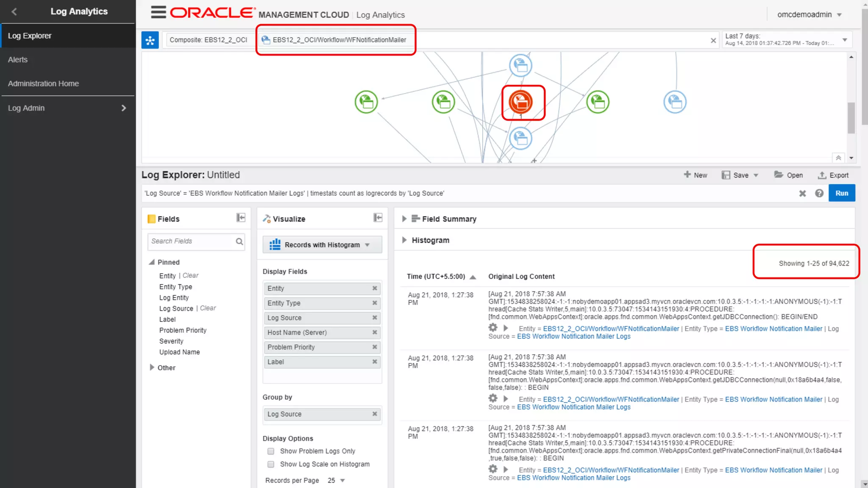Select Severity pinned field

tap(171, 341)
